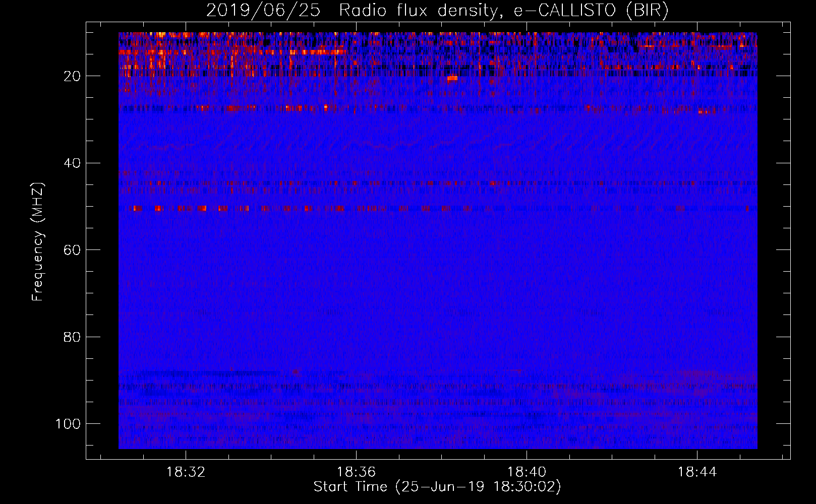Click the 18:36 time tick label
Image resolution: width=816 pixels, height=504 pixels.
[357, 472]
